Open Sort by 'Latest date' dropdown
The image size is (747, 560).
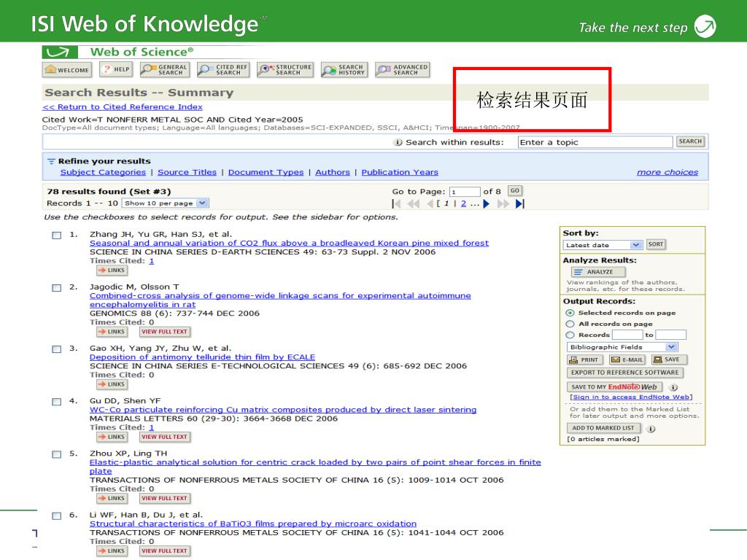[x=602, y=245]
